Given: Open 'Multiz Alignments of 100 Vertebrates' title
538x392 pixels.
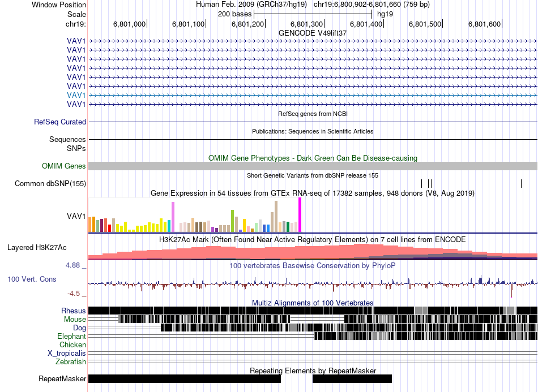Looking at the screenshot, I should pos(313,303).
